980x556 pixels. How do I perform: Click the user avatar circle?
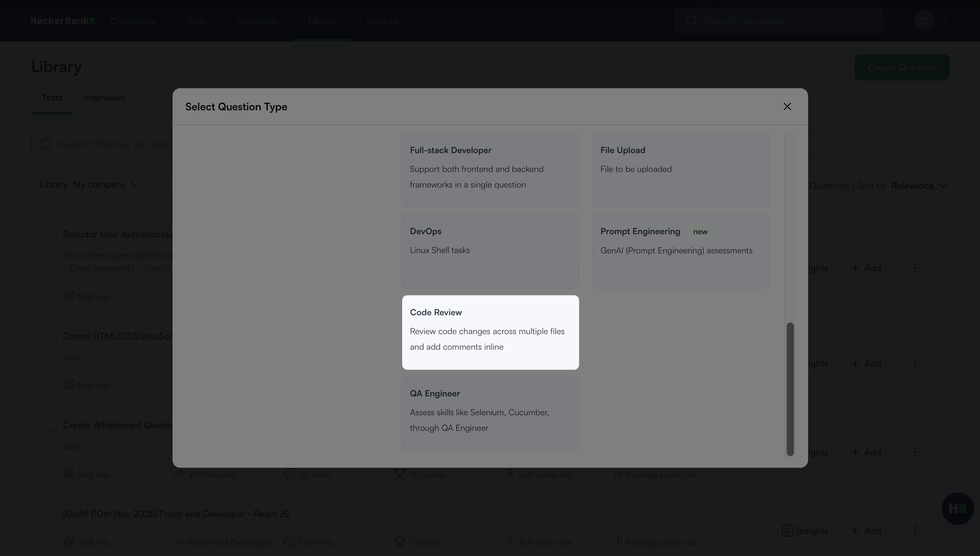[x=924, y=21]
